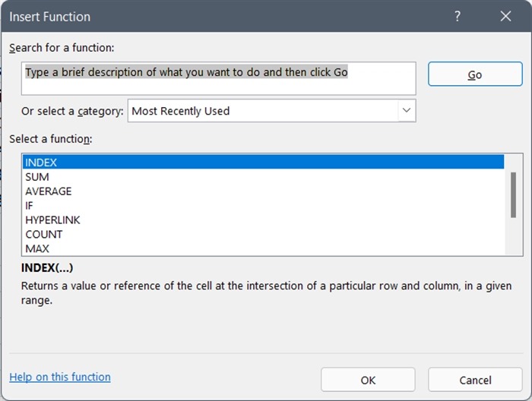Screen dimensions: 532x401
Task: Choose COUNT from the function list
Action: [44, 234]
